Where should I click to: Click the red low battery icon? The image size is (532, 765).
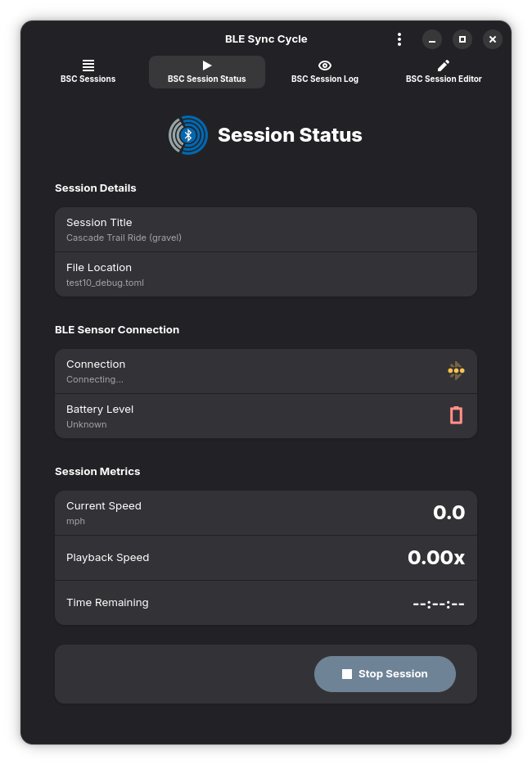coord(456,415)
